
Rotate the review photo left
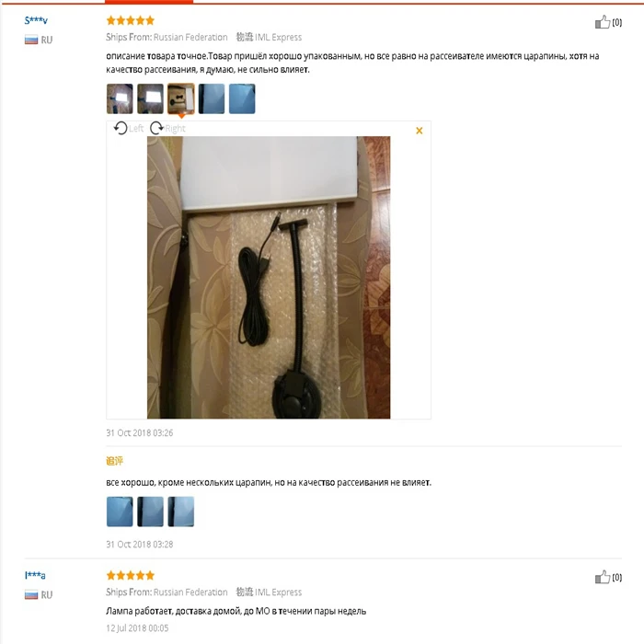pyautogui.click(x=128, y=129)
